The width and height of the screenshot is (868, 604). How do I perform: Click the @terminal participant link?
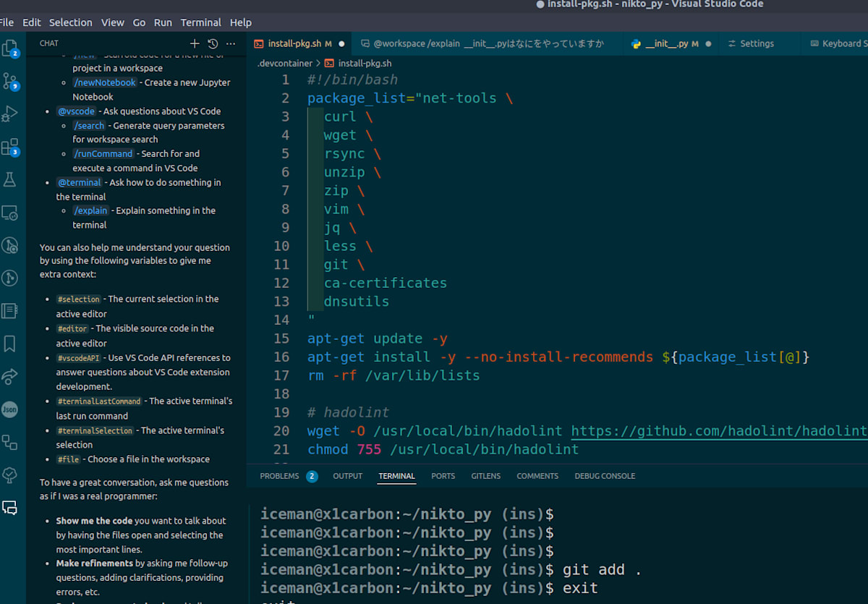[80, 182]
